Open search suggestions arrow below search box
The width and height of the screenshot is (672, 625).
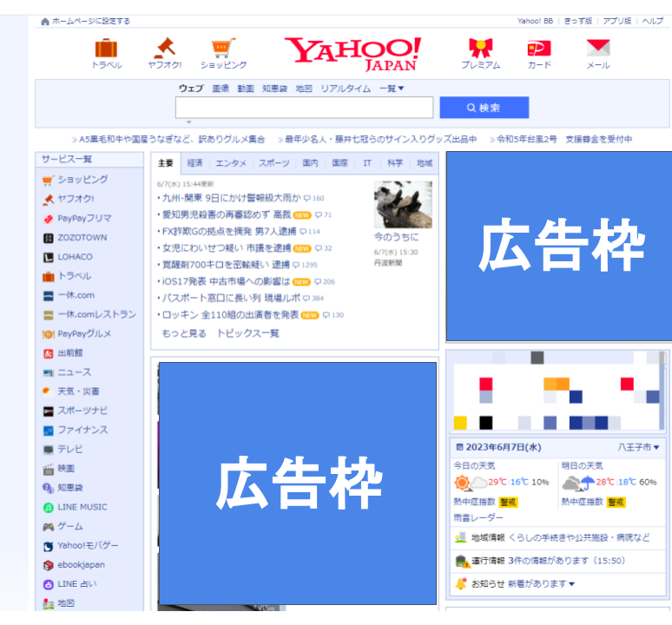[x=188, y=122]
